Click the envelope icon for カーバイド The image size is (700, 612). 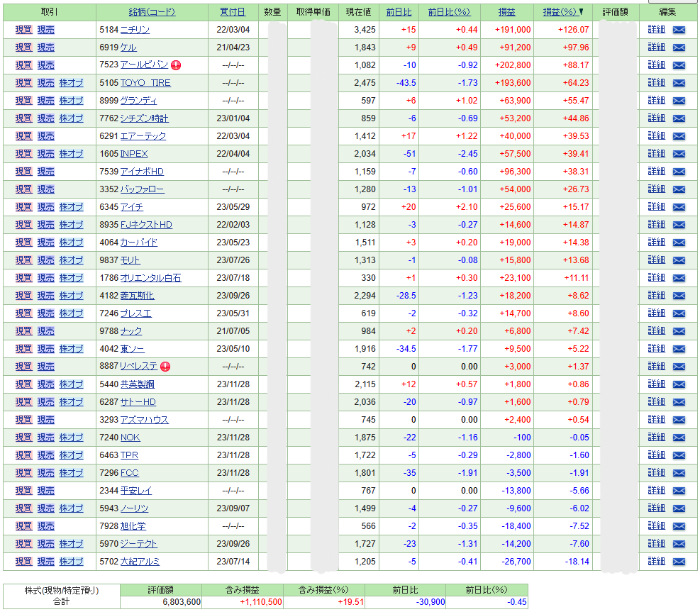(679, 243)
